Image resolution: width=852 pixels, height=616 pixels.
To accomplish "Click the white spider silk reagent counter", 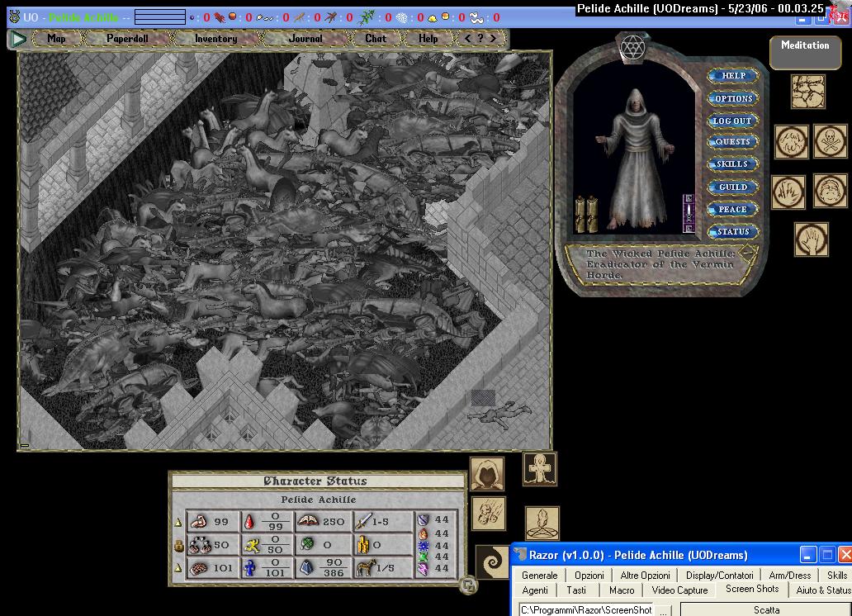I will pyautogui.click(x=401, y=18).
